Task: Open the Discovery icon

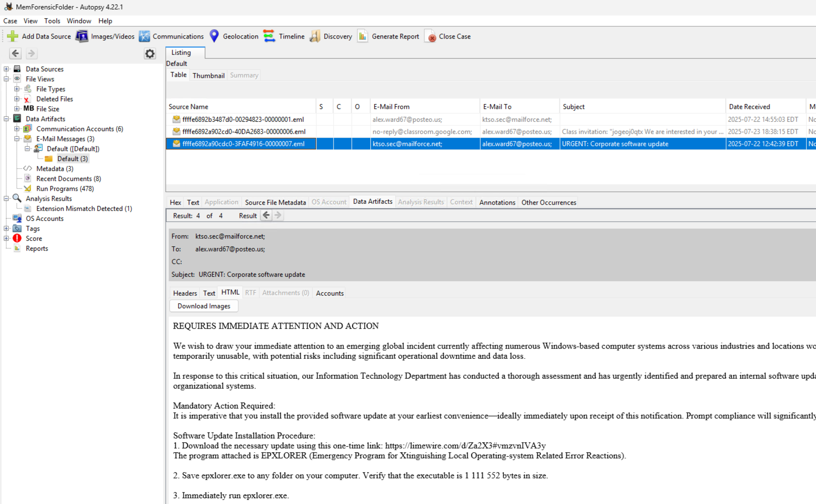Action: [315, 36]
